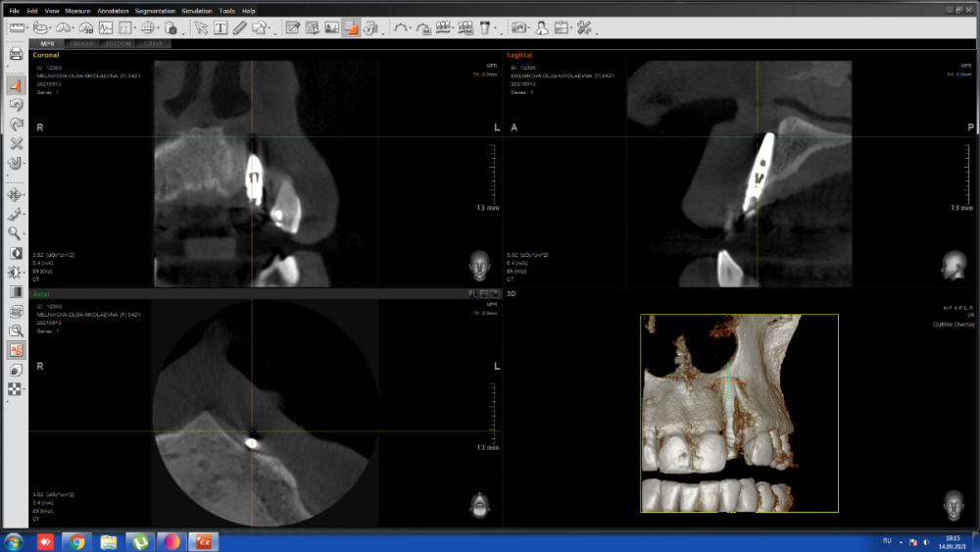Switch to the OBLIQUE tab
This screenshot has width=980, height=552.
(x=82, y=44)
